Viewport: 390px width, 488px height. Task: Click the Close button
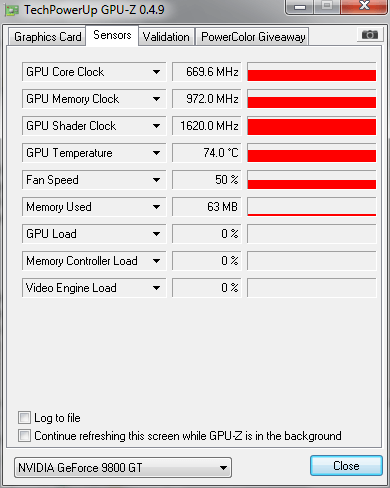pyautogui.click(x=346, y=466)
